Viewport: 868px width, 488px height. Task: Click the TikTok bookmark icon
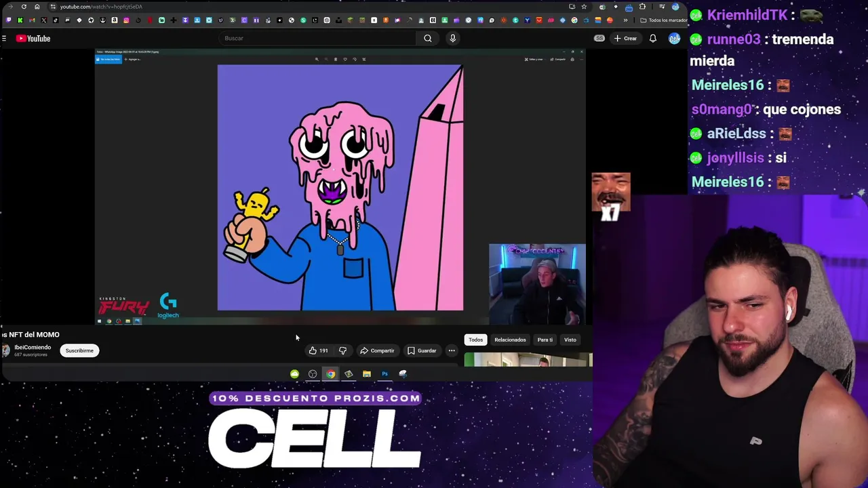[56, 20]
